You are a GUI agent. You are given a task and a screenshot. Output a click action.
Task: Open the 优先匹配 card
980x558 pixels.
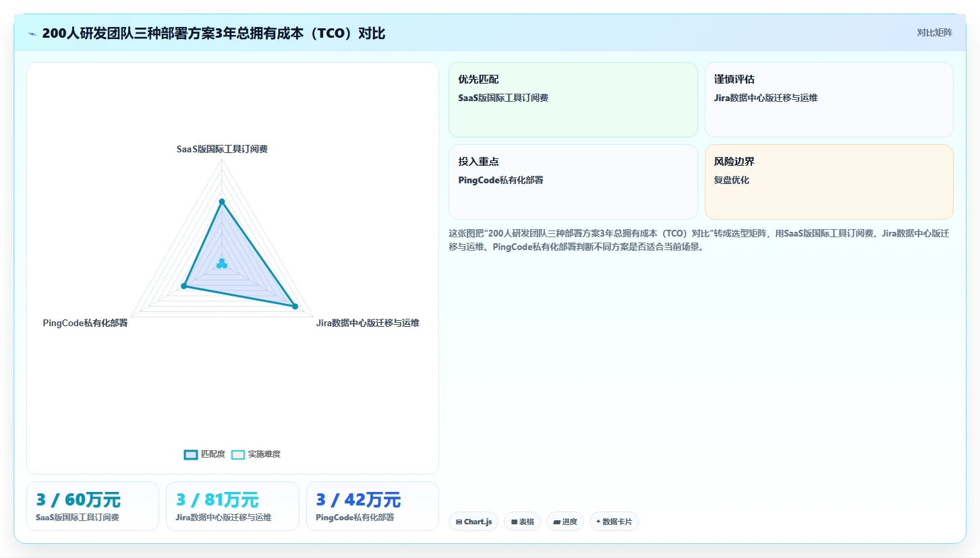click(573, 100)
